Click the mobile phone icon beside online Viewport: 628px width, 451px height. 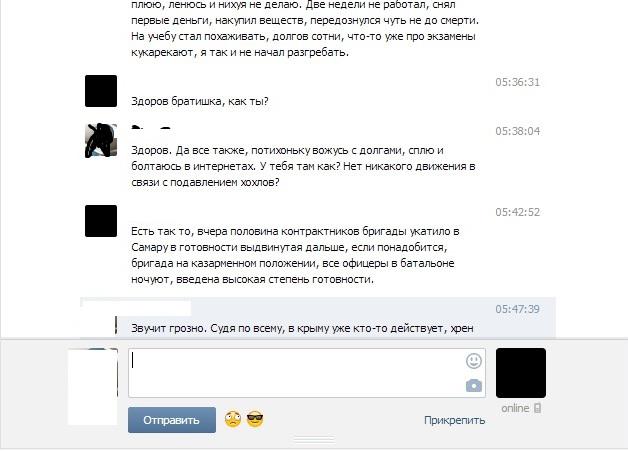coord(537,408)
